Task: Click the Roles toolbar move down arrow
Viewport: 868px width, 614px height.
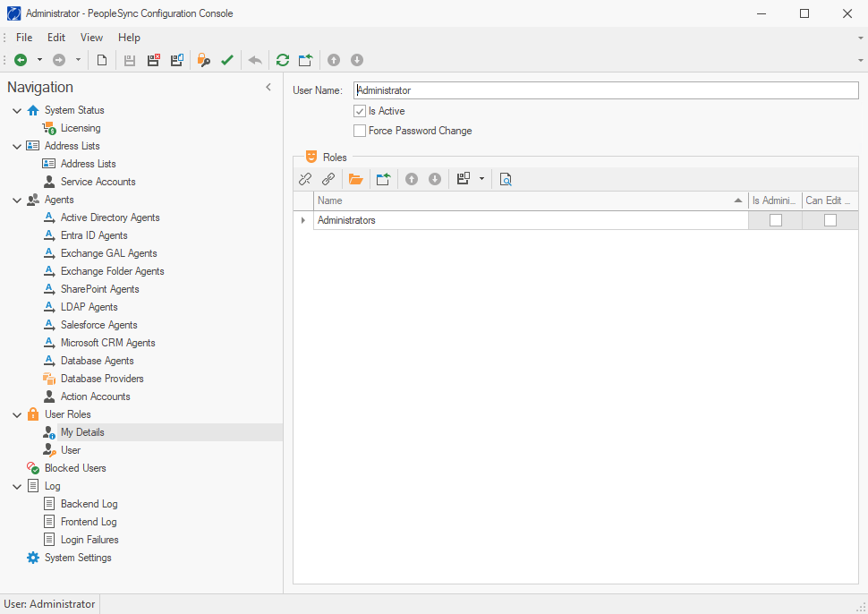Action: (x=435, y=179)
